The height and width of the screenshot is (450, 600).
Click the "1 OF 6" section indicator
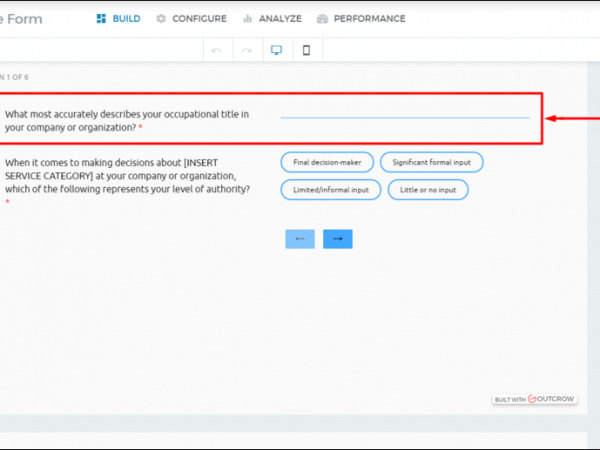pyautogui.click(x=15, y=77)
